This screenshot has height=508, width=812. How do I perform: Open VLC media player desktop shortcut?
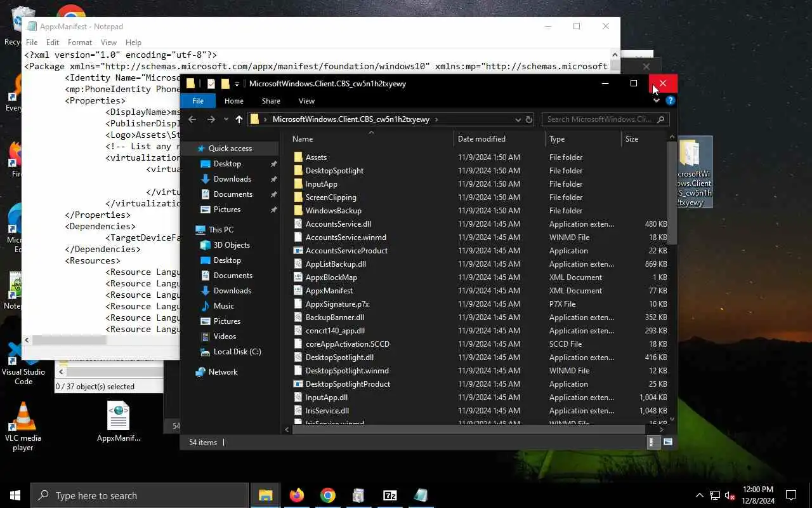click(23, 427)
